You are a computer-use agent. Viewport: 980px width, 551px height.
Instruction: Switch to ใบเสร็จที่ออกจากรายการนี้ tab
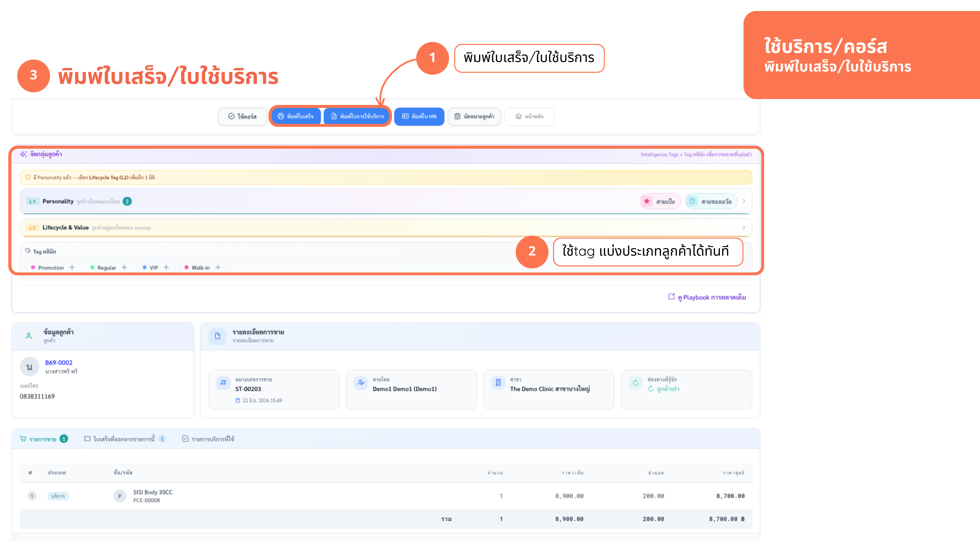tap(125, 439)
